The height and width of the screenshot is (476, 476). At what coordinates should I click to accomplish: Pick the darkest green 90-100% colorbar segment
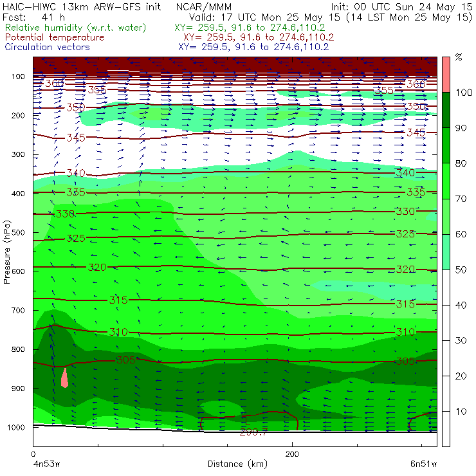(x=446, y=110)
